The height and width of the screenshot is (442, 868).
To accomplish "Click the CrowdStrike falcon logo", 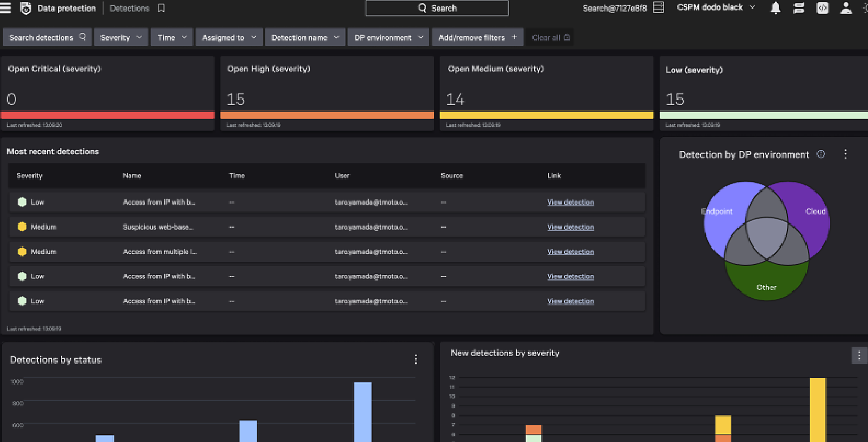I will click(x=26, y=8).
